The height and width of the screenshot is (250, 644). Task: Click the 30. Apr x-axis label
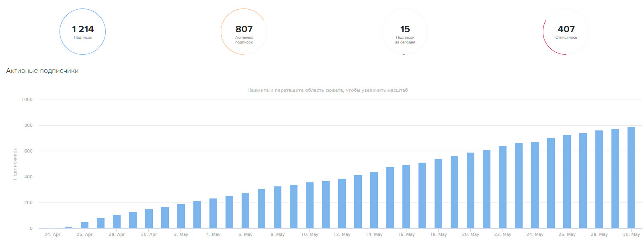pos(149,234)
